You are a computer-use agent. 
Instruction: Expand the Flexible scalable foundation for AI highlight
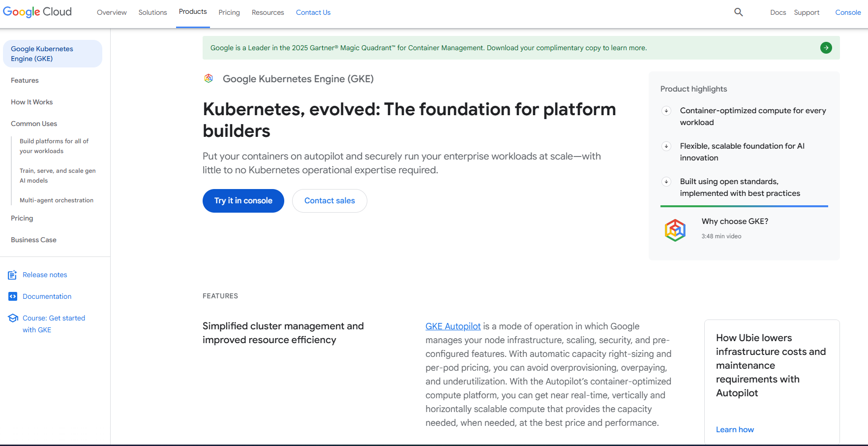coord(666,146)
